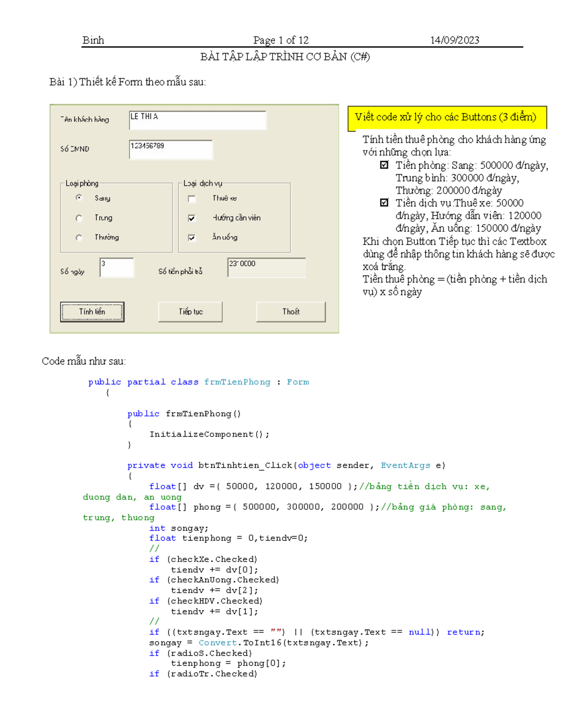The image size is (563, 728).
Task: Click the Số tiền phải trả field
Action: click(x=266, y=268)
